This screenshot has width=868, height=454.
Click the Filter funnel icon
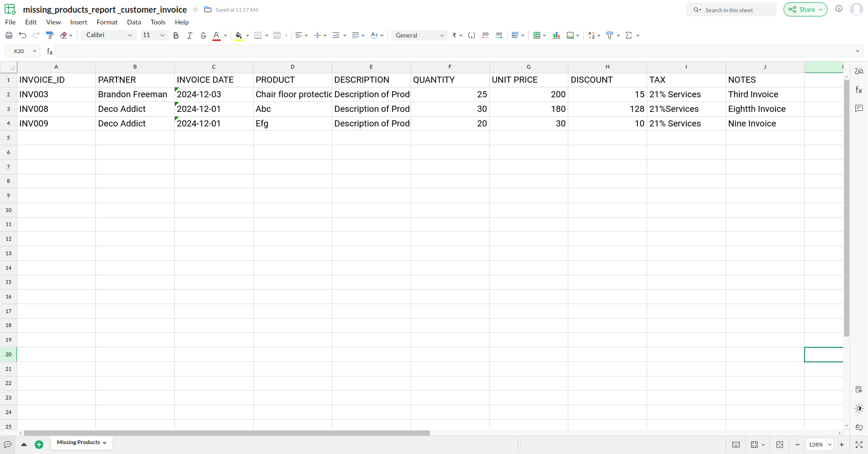610,35
